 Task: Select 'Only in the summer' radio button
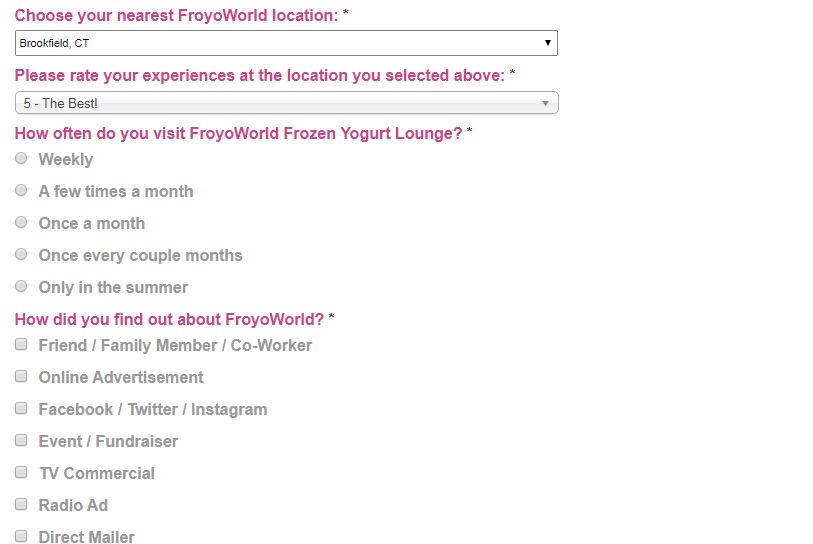click(x=21, y=286)
